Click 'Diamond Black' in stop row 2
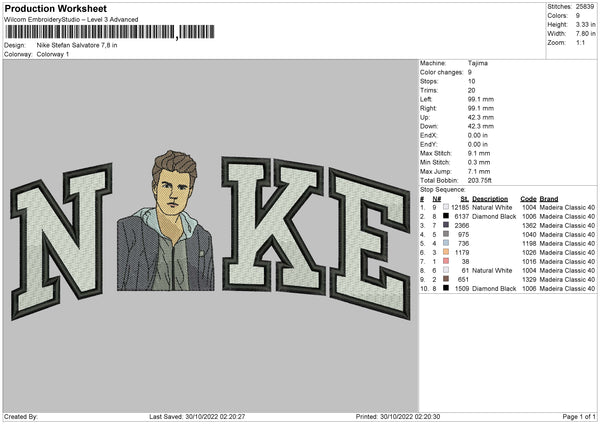The width and height of the screenshot is (600, 424). click(x=494, y=217)
